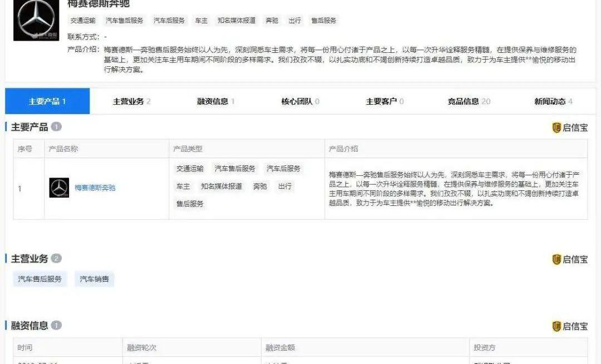
Task: Click the 汽车售后服务 tag in the header
Action: [125, 20]
